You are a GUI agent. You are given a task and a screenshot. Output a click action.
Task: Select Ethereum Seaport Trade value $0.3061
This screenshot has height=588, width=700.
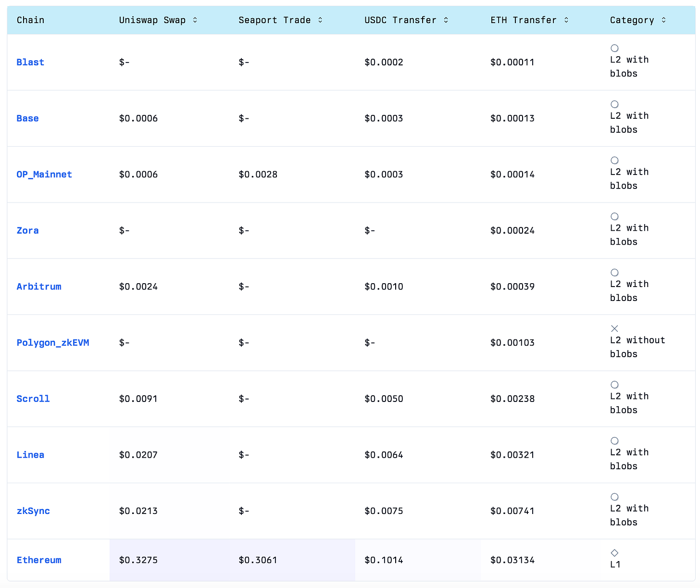tap(258, 560)
